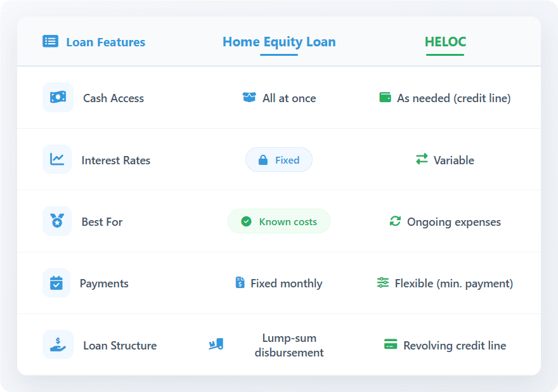Click the Best For medal icon
The width and height of the screenshot is (558, 392).
(57, 221)
